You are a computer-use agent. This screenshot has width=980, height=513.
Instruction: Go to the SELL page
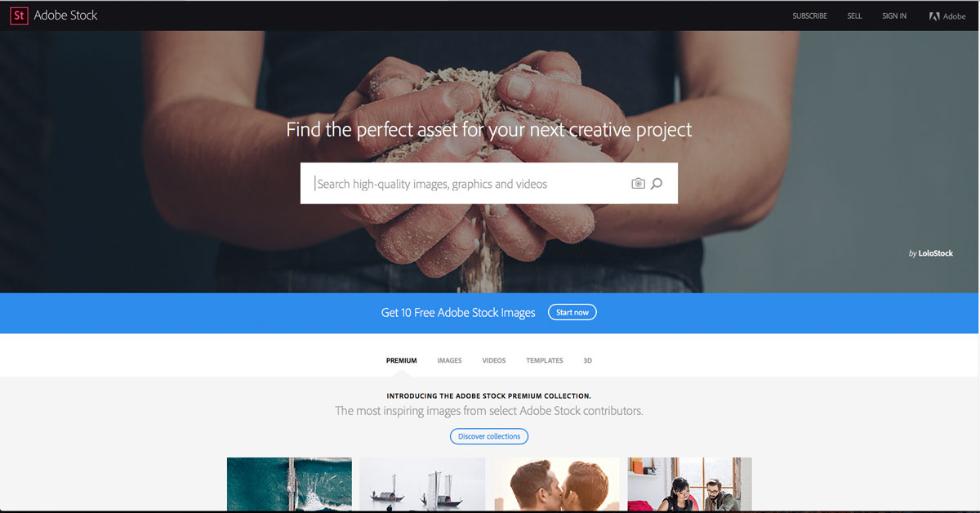click(854, 16)
